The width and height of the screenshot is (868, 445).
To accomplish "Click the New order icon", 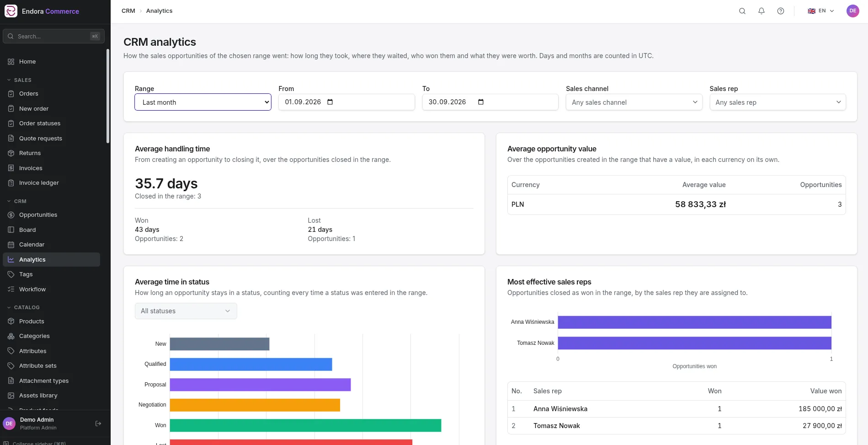I will pyautogui.click(x=11, y=109).
